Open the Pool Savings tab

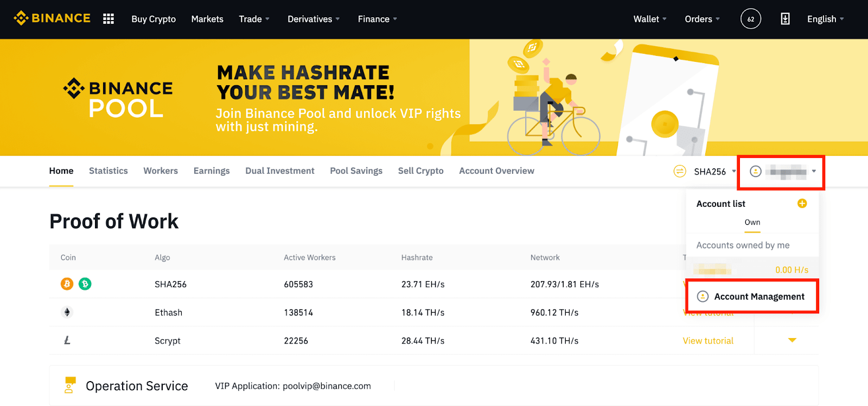tap(356, 171)
